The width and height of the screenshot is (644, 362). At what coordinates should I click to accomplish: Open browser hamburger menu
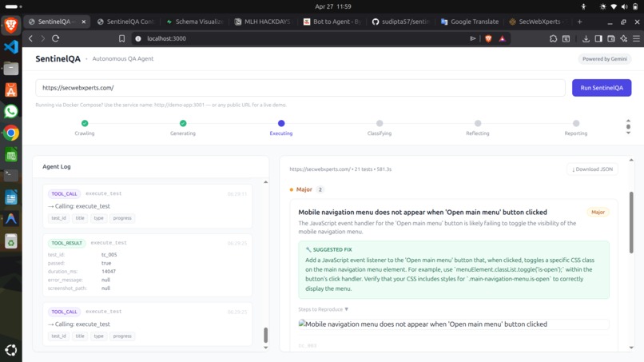636,38
